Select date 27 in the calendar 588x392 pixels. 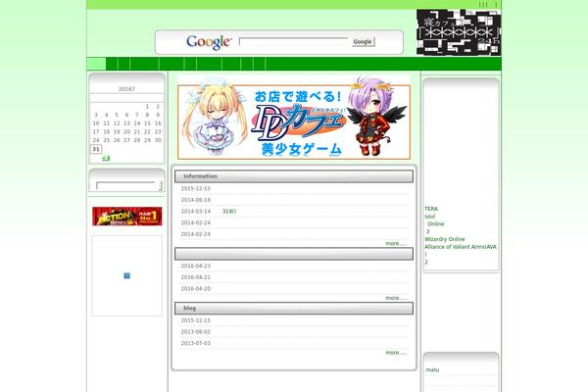[x=126, y=140]
